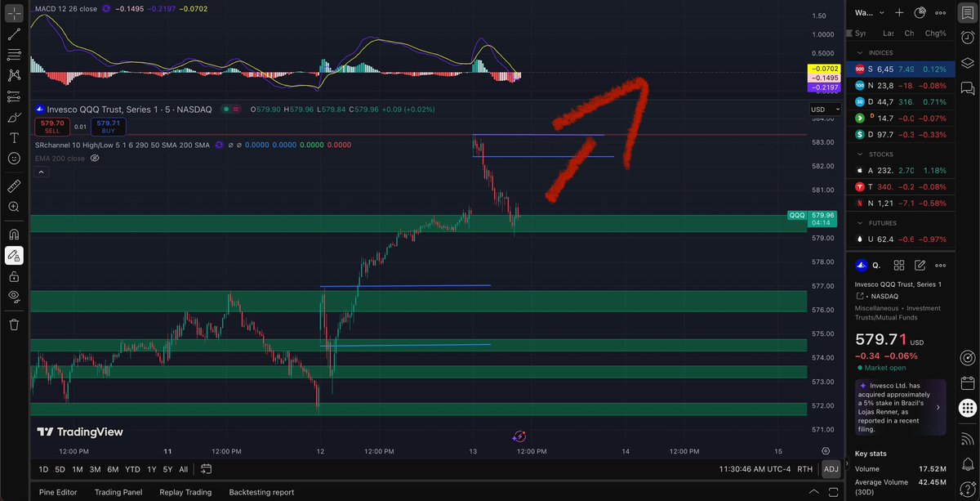Viewport: 980px width, 501px height.
Task: Select the 1M time range
Action: (78, 469)
